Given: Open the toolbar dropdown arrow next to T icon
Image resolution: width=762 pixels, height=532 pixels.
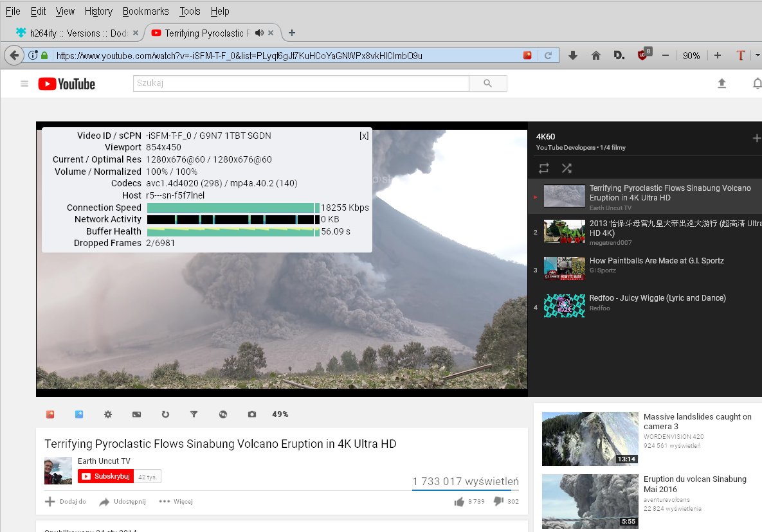Looking at the screenshot, I should coord(757,55).
